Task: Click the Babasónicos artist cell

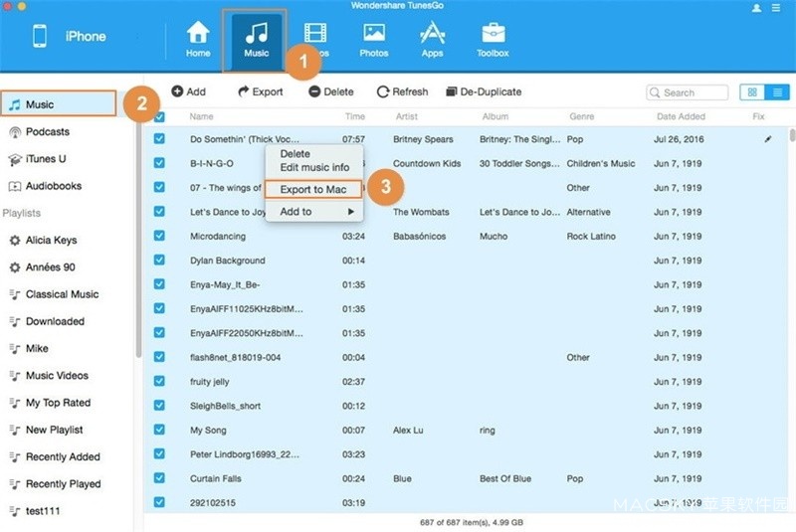Action: tap(419, 237)
